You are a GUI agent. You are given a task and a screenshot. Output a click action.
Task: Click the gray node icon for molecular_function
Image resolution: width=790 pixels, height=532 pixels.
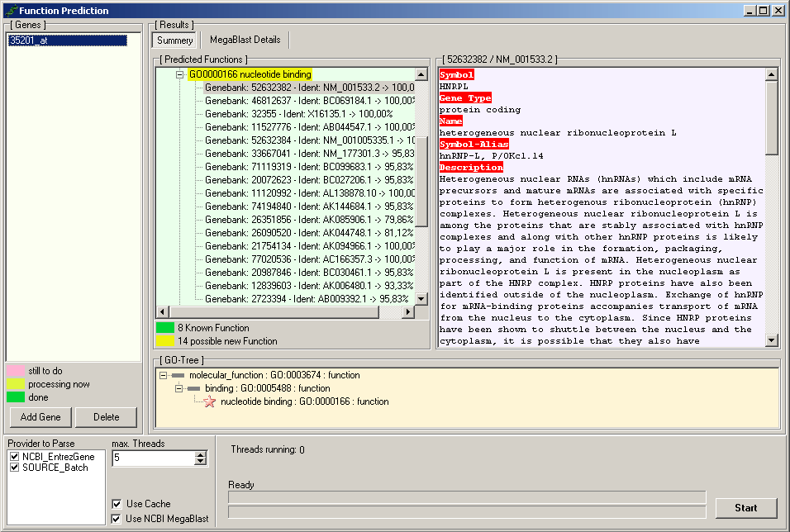pos(178,375)
